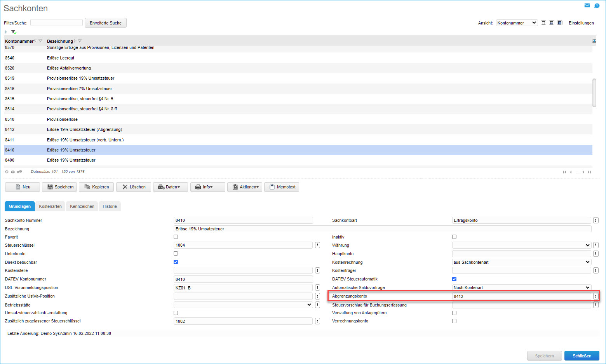Click the Memotext button

point(282,187)
